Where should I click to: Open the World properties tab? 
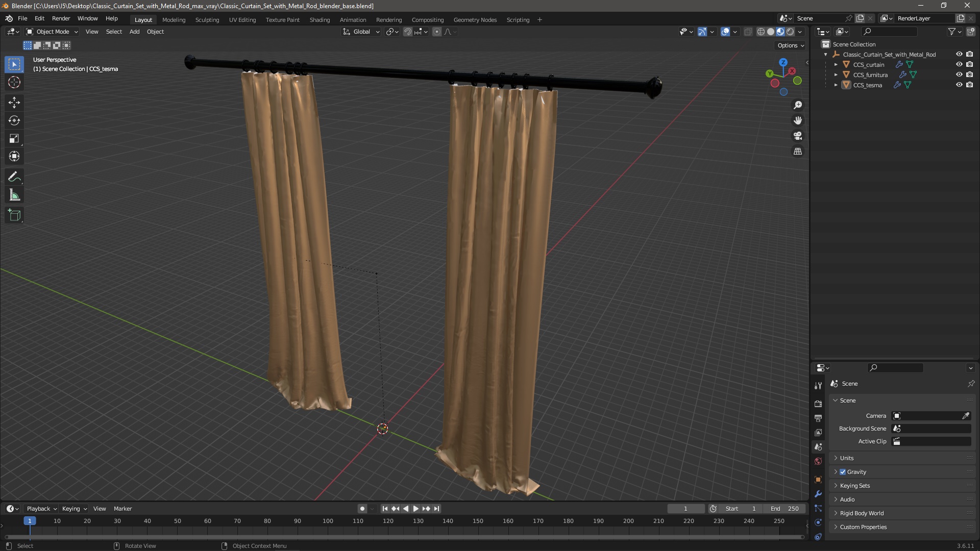[x=818, y=461]
